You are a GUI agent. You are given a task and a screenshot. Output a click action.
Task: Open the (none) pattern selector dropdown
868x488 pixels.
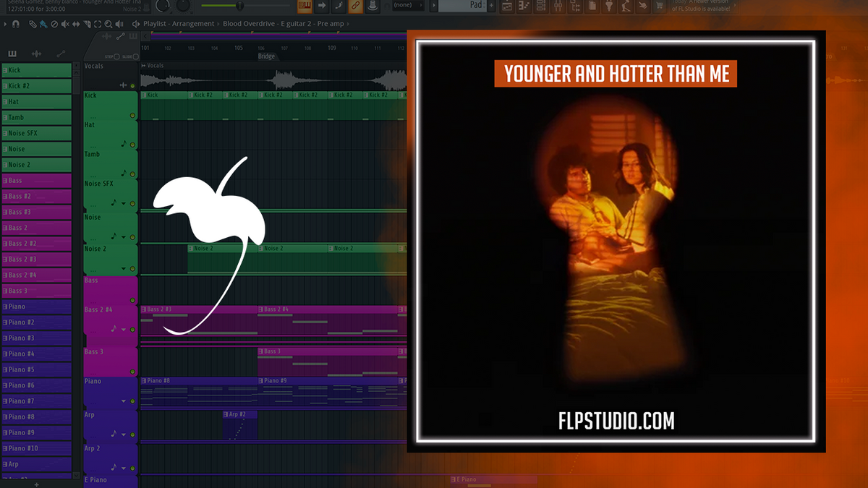point(408,5)
